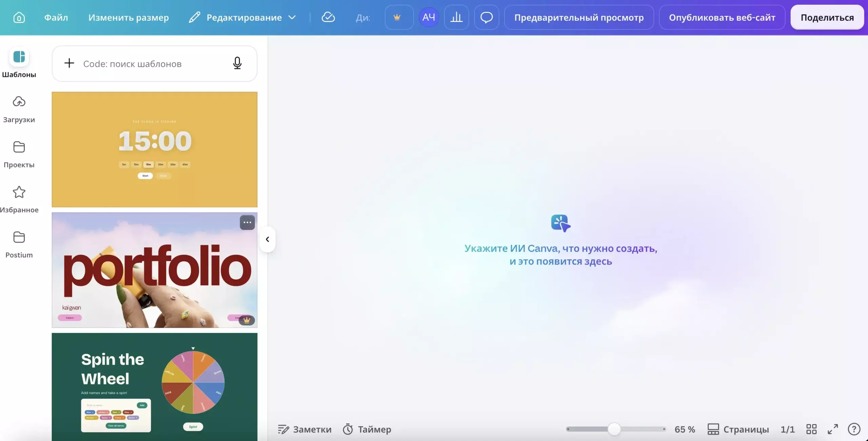Click the Canva AI cursor icon
The width and height of the screenshot is (868, 441).
coord(561,223)
